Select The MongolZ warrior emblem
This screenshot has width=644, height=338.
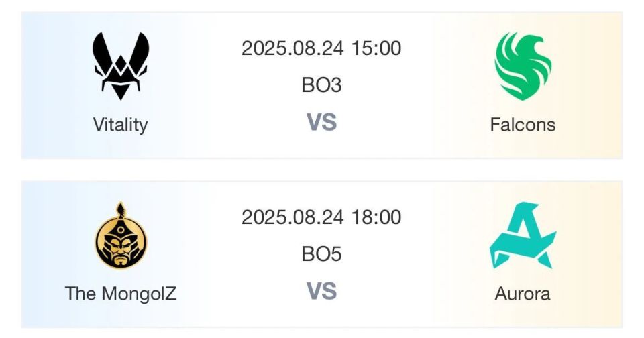coord(121,235)
